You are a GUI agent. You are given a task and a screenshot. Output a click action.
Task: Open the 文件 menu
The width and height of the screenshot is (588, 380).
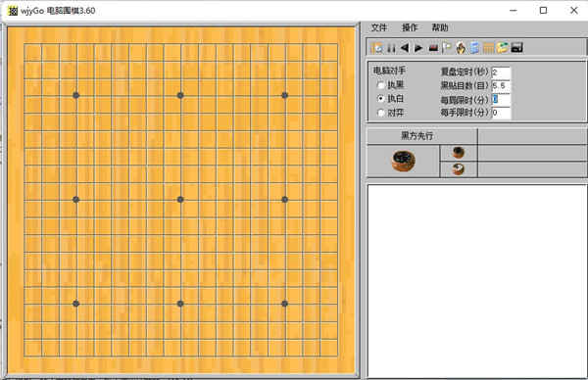tap(378, 27)
